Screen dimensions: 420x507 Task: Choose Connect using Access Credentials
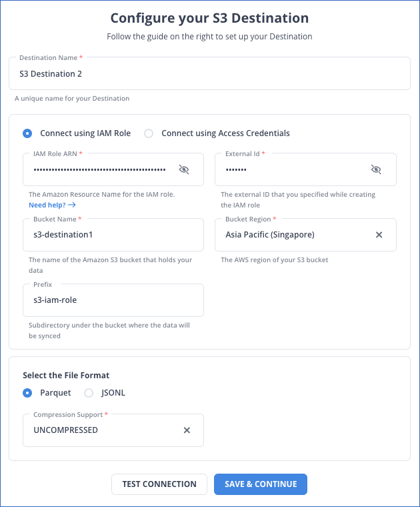[149, 133]
